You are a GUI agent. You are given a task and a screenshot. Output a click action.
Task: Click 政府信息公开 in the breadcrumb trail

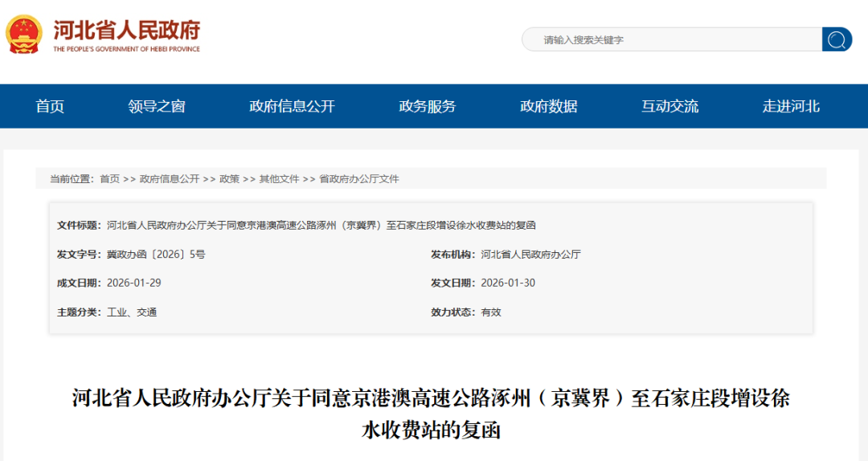[169, 179]
